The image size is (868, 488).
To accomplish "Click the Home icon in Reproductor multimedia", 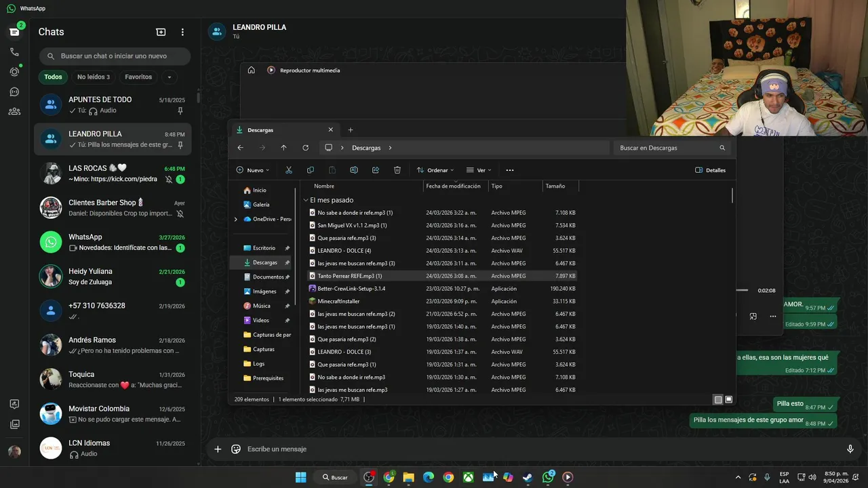I will click(x=251, y=70).
